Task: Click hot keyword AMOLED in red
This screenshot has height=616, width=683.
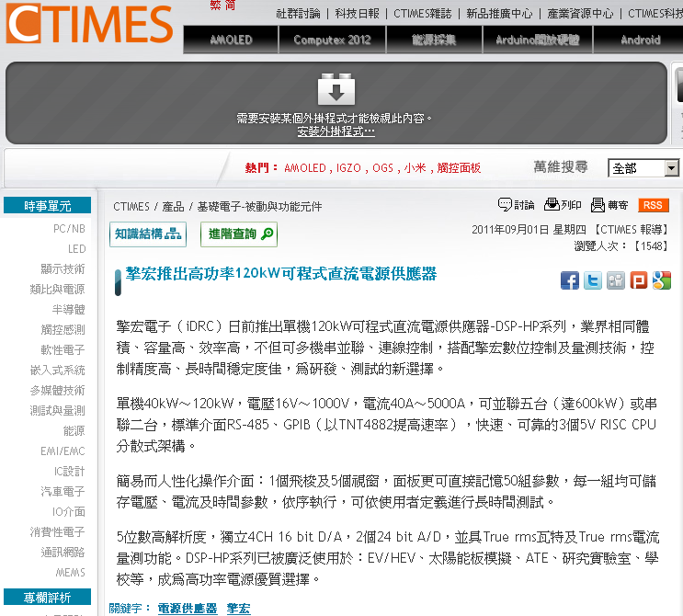Action: (305, 168)
